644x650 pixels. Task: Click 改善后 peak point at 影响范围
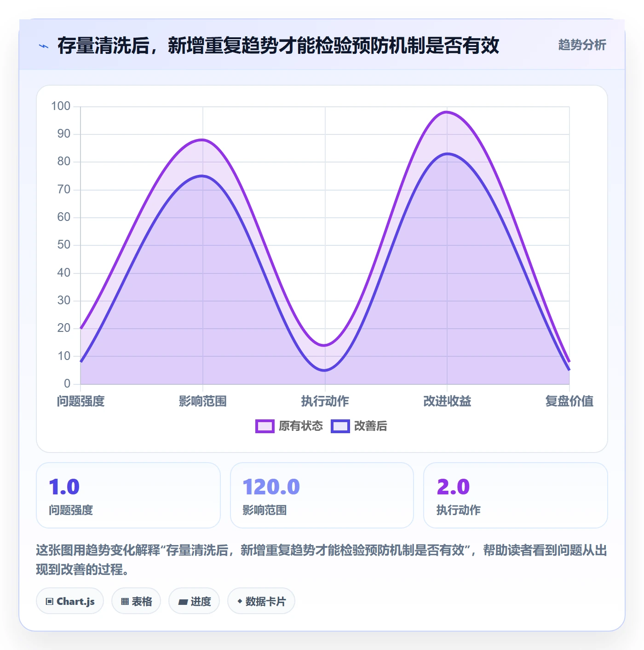203,176
